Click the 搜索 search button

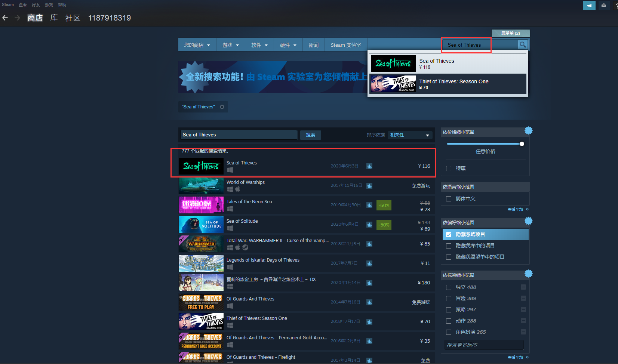click(x=311, y=135)
